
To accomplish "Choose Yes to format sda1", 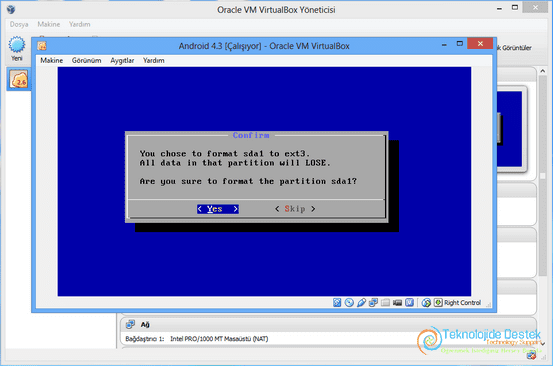I will 218,209.
